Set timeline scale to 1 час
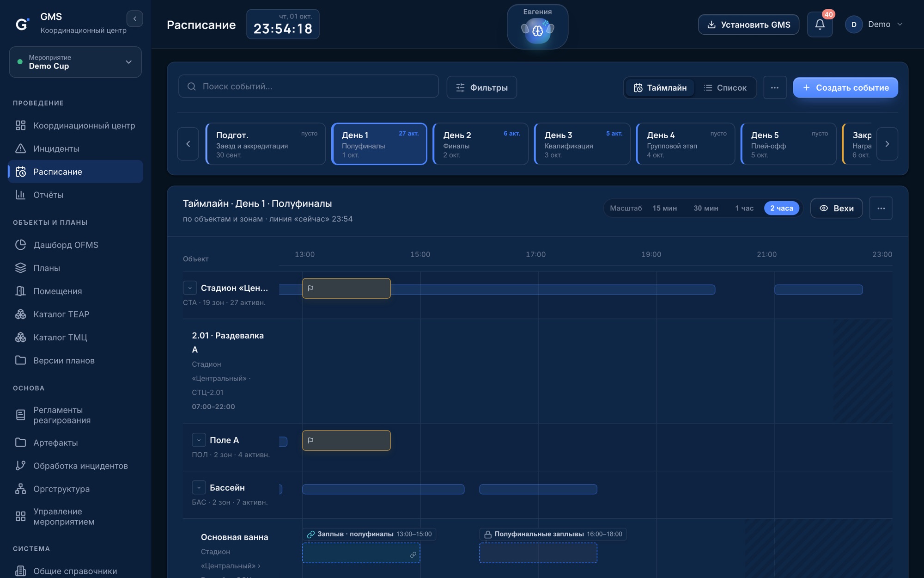Viewport: 924px width, 578px height. point(744,208)
